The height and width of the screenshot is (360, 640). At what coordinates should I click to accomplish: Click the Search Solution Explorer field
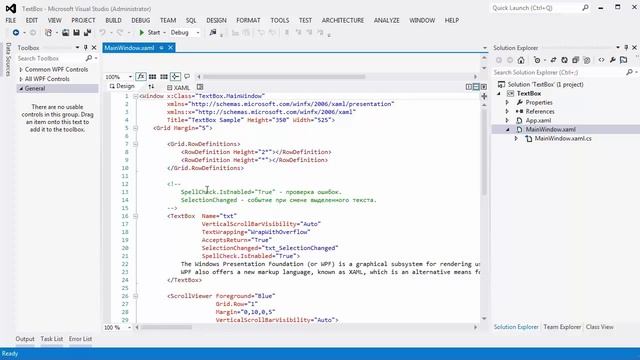[558, 72]
